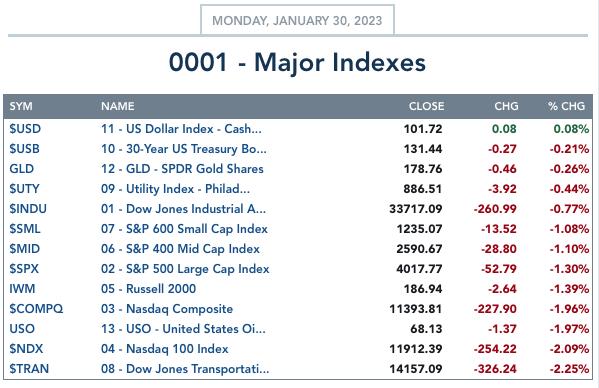Open the $INDU symbol link

tap(28, 209)
